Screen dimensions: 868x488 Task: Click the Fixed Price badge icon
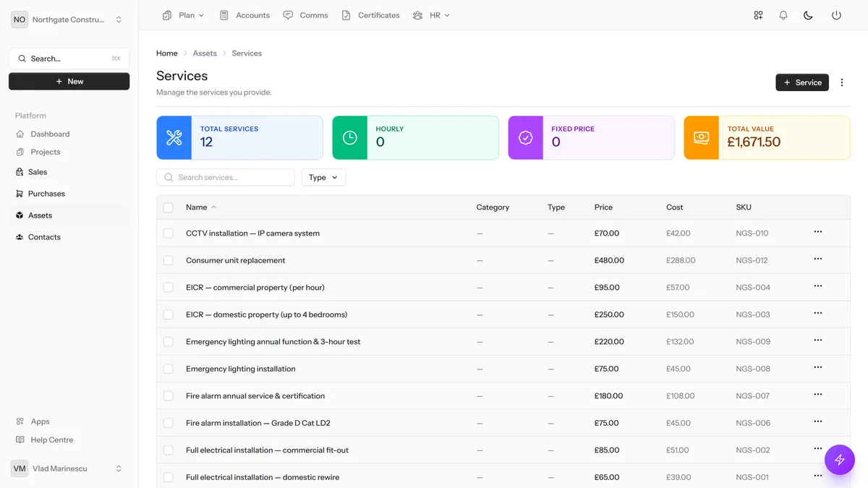tap(526, 137)
